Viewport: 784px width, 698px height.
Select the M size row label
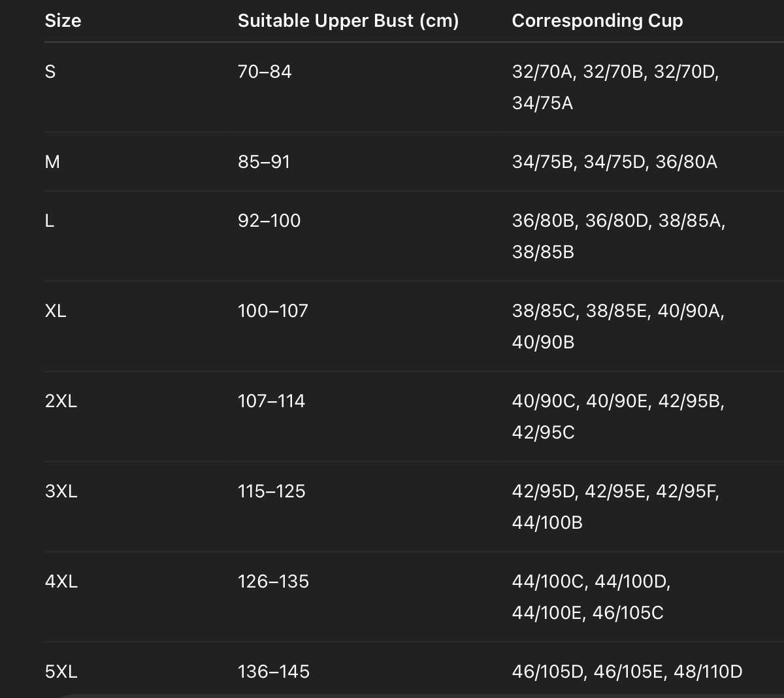coord(52,162)
